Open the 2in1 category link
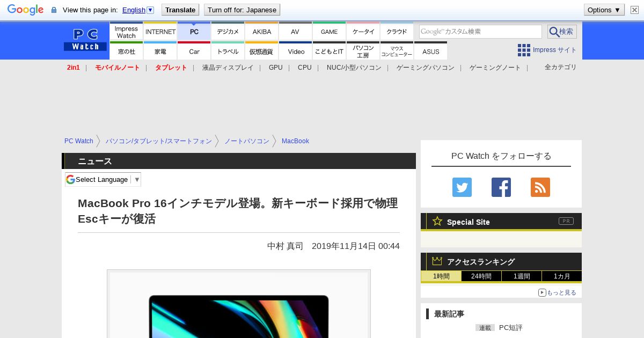644x338 pixels. click(74, 68)
